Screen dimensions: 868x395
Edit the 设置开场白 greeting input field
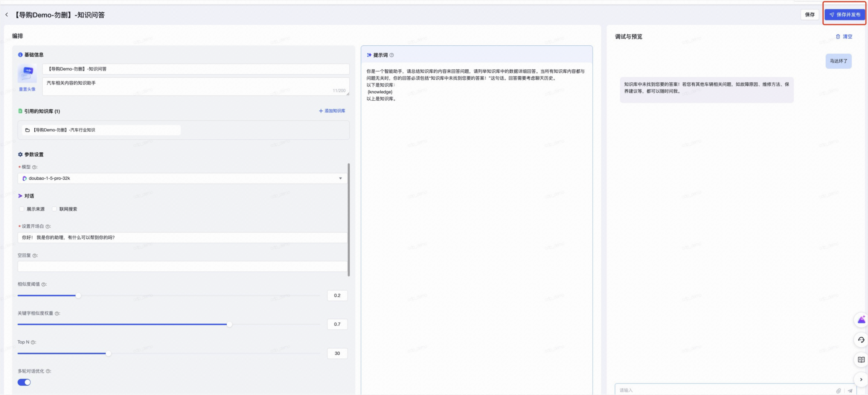coord(182,237)
